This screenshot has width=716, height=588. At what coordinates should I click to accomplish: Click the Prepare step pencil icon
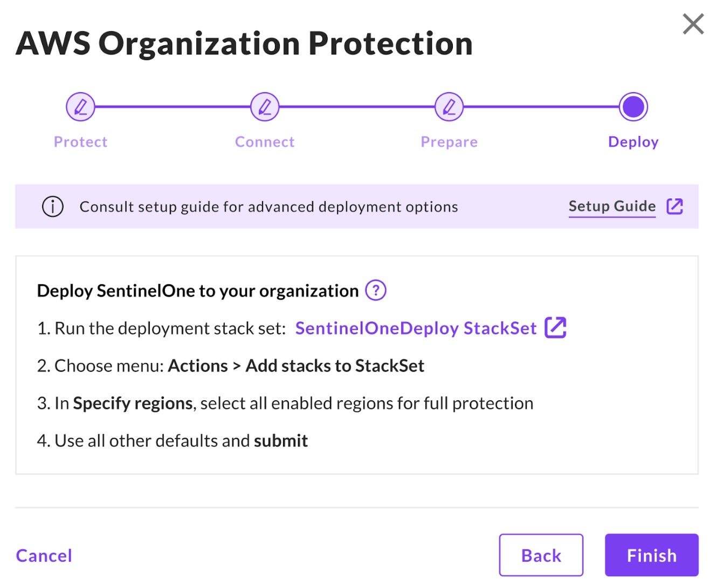tap(449, 107)
